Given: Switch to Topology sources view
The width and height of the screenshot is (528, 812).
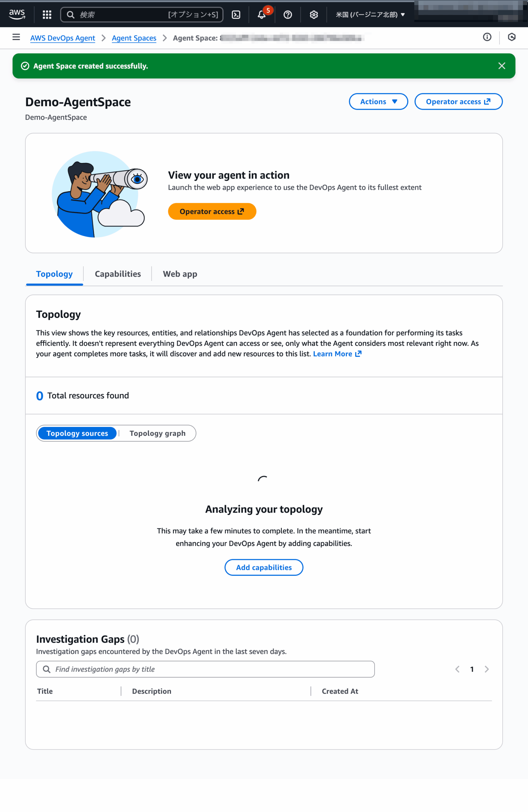Looking at the screenshot, I should click(x=77, y=433).
